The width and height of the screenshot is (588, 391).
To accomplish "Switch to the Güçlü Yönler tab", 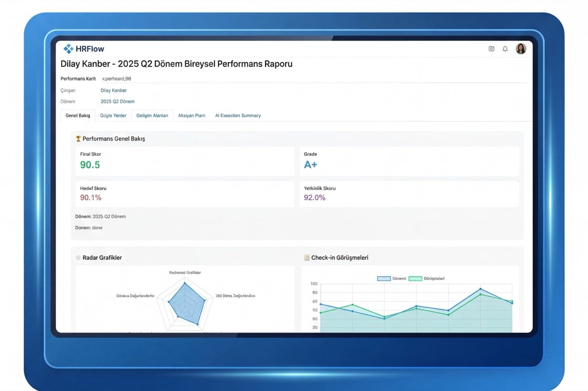I will click(x=113, y=116).
